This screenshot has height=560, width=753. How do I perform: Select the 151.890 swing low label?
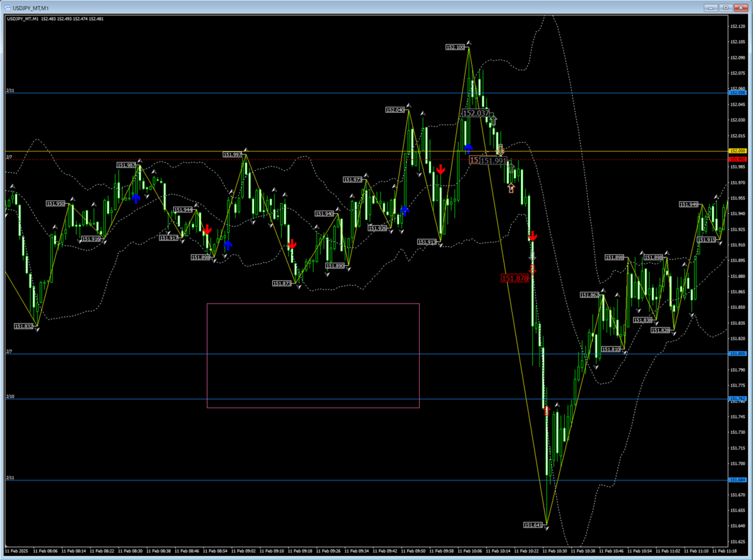coord(335,266)
